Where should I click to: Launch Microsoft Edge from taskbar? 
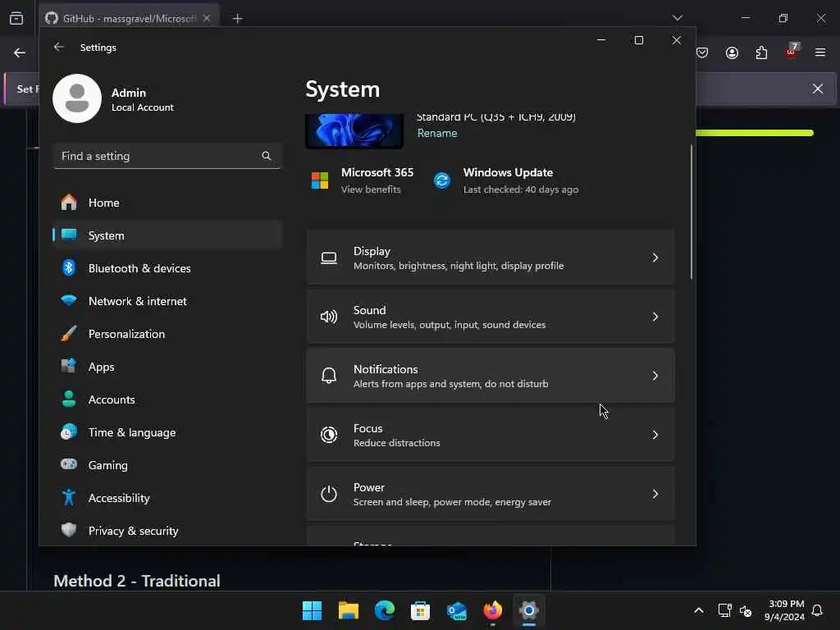(x=384, y=610)
